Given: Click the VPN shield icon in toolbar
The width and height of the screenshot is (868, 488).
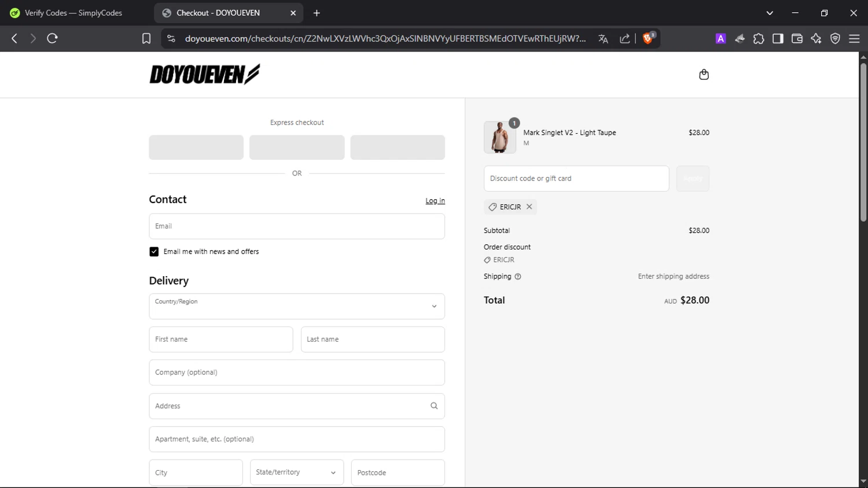Looking at the screenshot, I should 835,39.
